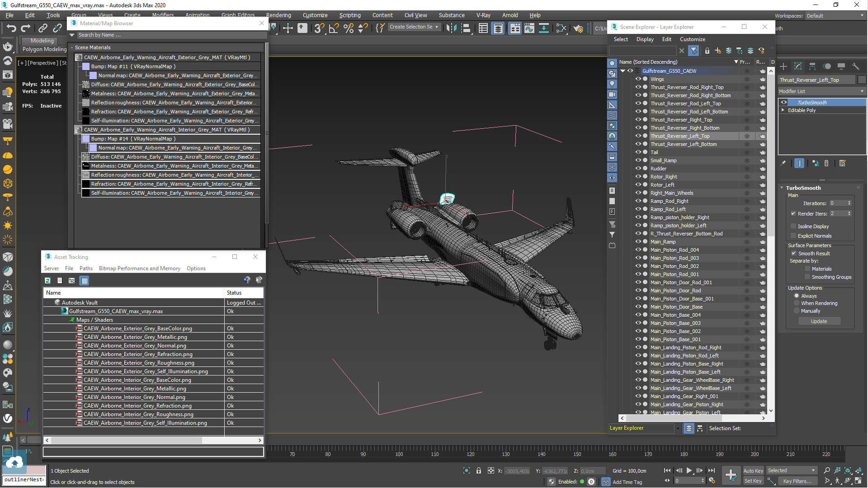
Task: Click the Update button
Action: click(819, 321)
